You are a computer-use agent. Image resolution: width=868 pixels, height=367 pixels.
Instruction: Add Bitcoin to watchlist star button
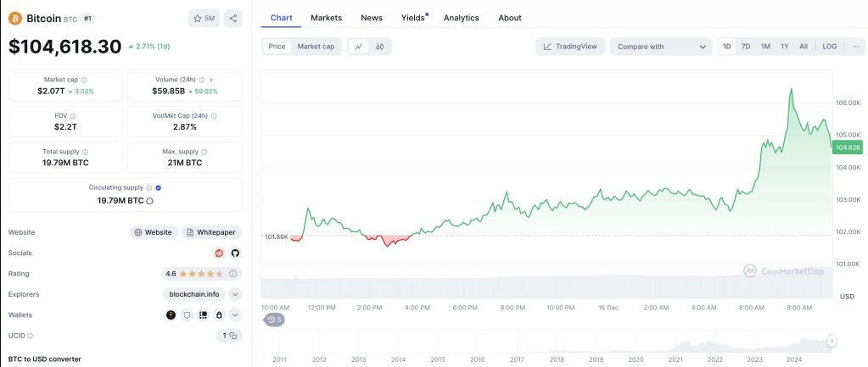tap(203, 19)
